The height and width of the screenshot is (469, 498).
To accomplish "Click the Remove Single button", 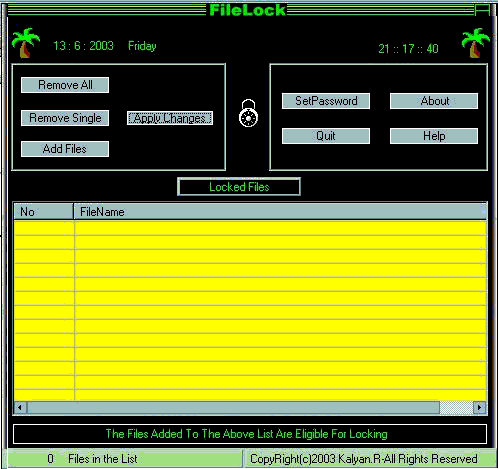I will (x=65, y=118).
